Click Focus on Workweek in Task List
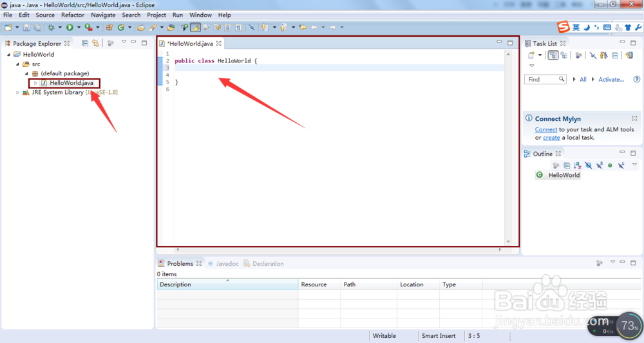The image size is (644, 343). tap(579, 55)
